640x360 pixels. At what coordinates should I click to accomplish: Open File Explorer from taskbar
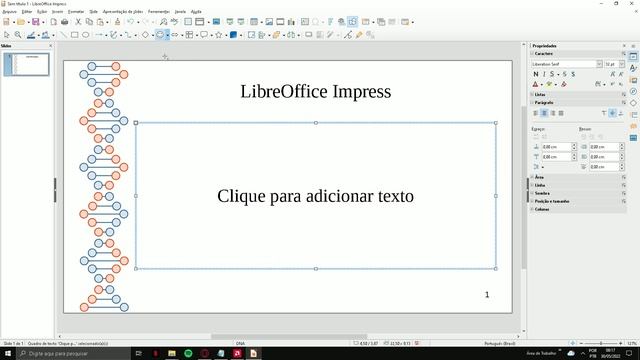[172, 353]
